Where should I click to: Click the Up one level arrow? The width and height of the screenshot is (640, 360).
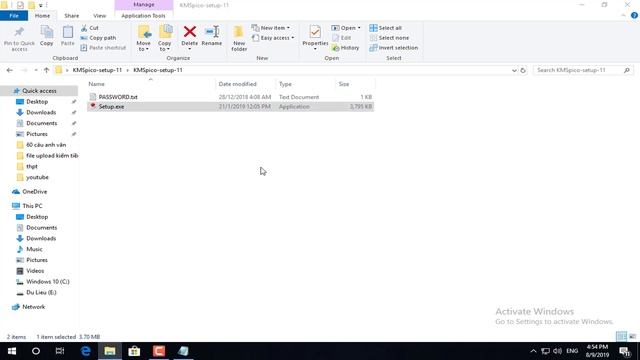pos(47,70)
